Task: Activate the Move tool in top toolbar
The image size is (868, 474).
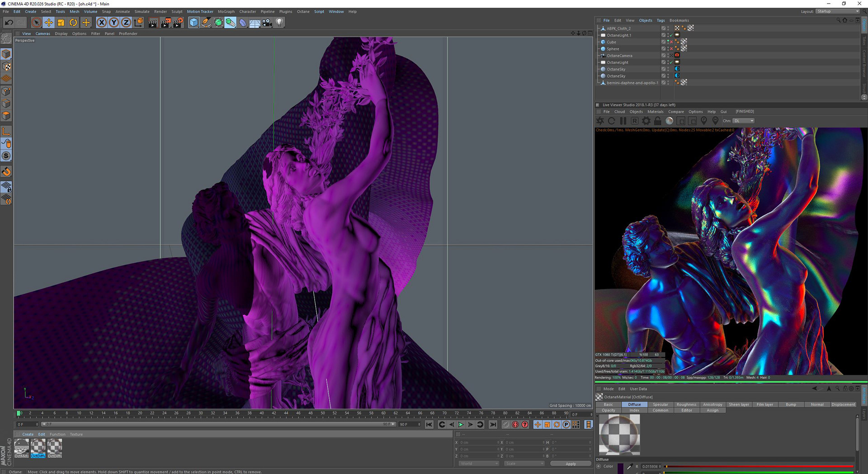Action: [49, 23]
